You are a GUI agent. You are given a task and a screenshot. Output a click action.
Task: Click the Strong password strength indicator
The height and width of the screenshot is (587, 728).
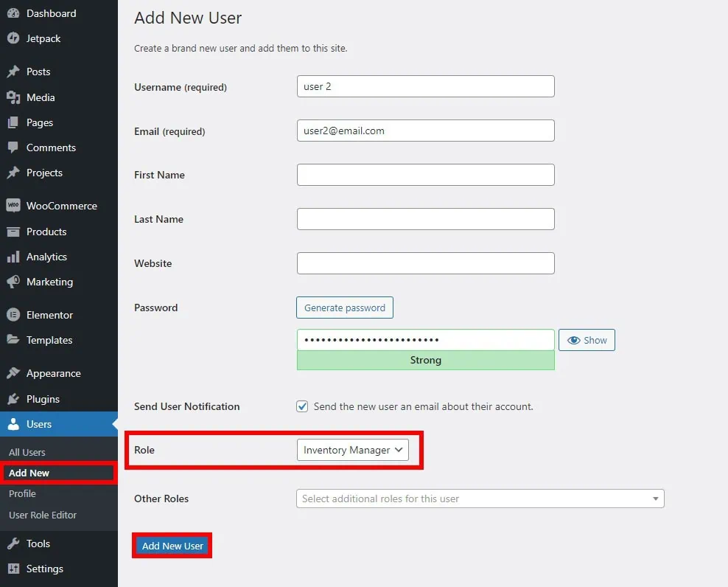[425, 360]
